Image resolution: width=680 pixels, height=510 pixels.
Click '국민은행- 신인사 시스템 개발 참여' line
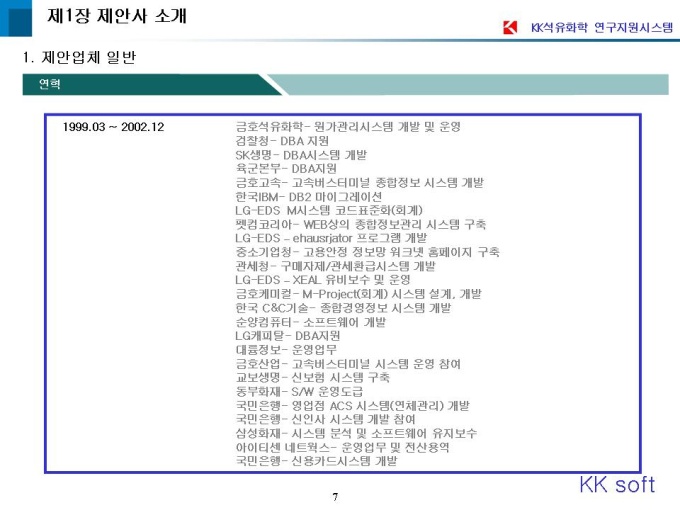click(325, 419)
